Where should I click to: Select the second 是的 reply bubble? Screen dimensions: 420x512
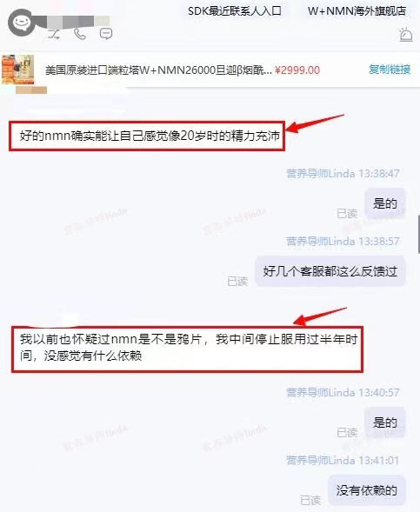tap(384, 422)
